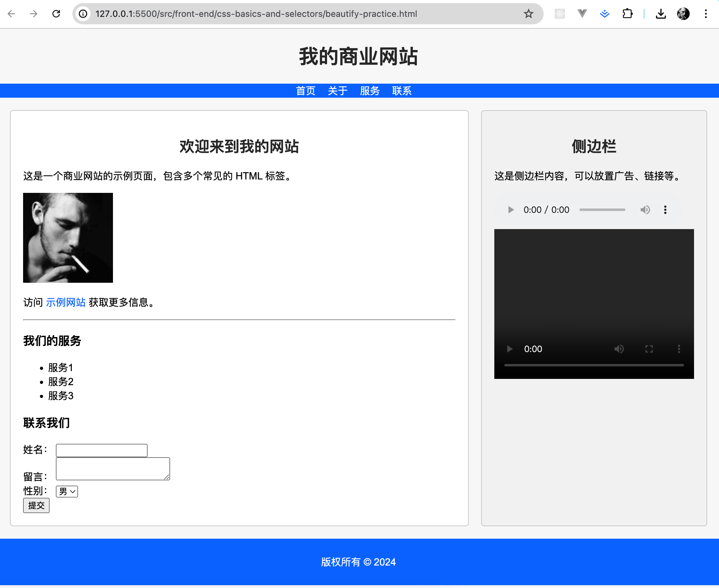
Task: Go forward with the browser forward arrow
Action: [x=33, y=14]
